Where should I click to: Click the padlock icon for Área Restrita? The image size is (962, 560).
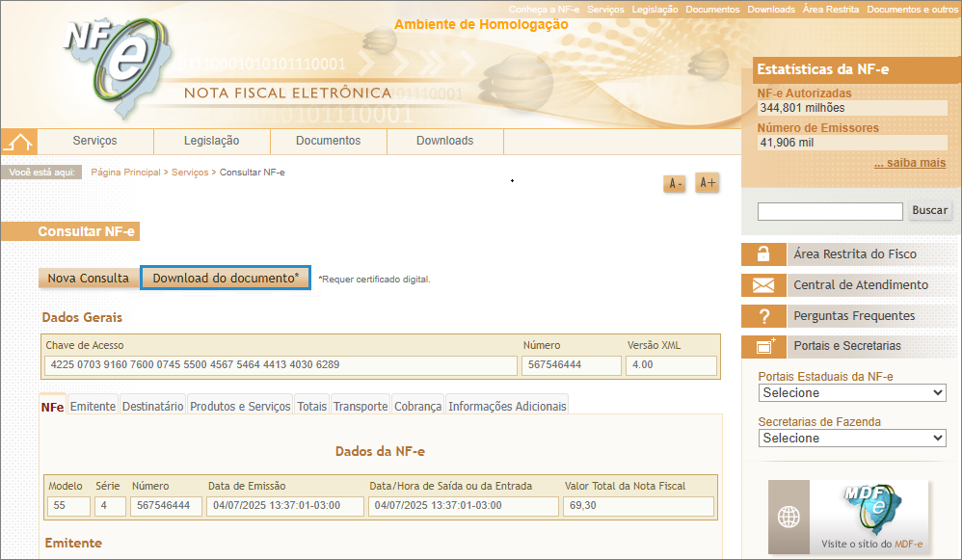(763, 254)
